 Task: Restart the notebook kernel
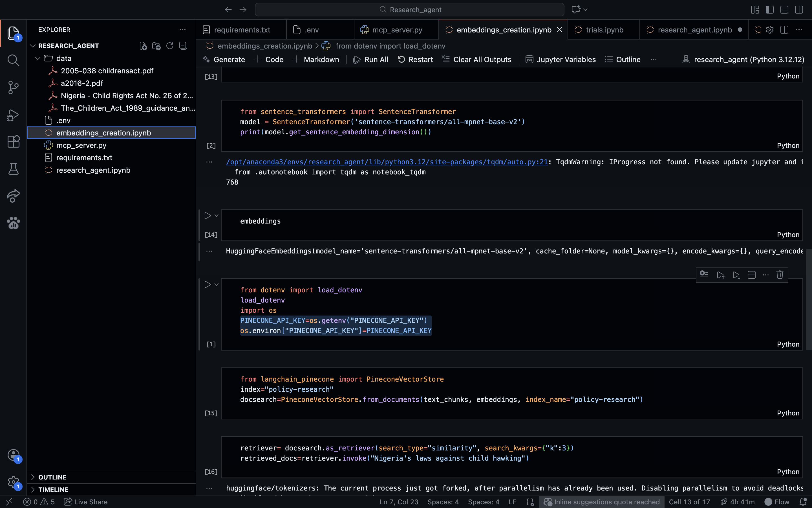(415, 60)
